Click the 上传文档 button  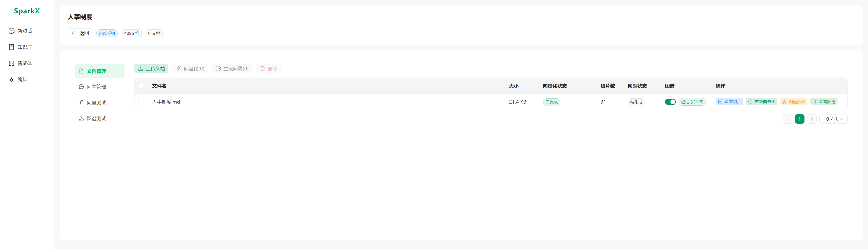151,68
